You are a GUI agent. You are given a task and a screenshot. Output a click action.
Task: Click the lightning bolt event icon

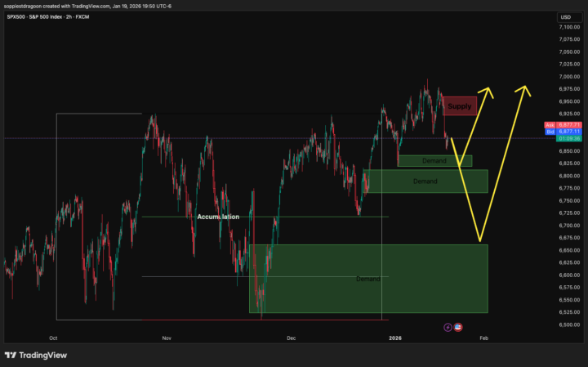(448, 327)
